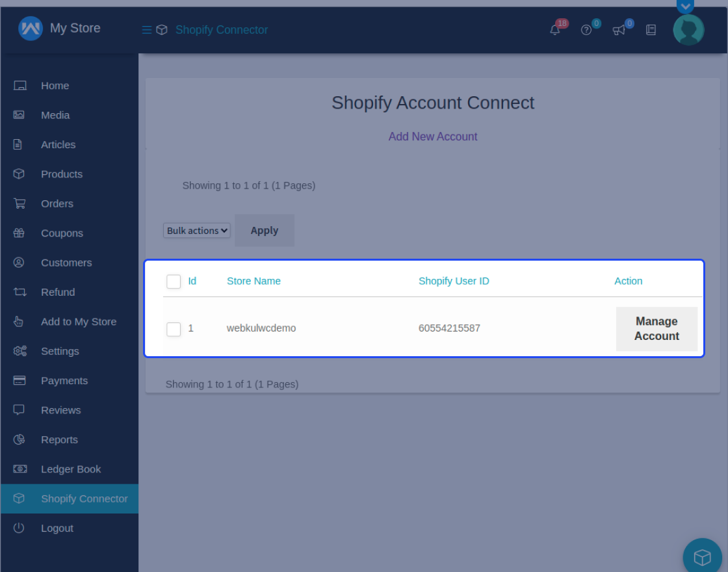Click the help question mark icon
Viewport: 728px width, 572px height.
(x=587, y=30)
